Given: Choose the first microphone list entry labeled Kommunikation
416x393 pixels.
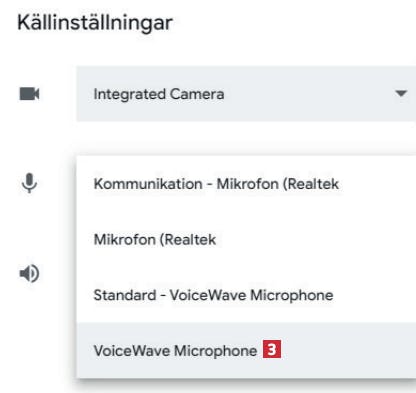Looking at the screenshot, I should coord(246,184).
